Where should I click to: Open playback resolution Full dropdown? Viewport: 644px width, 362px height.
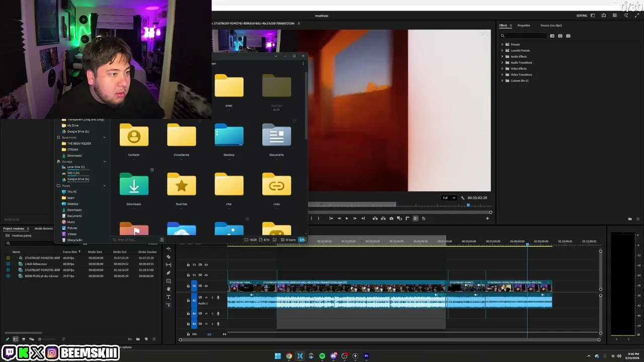(449, 198)
